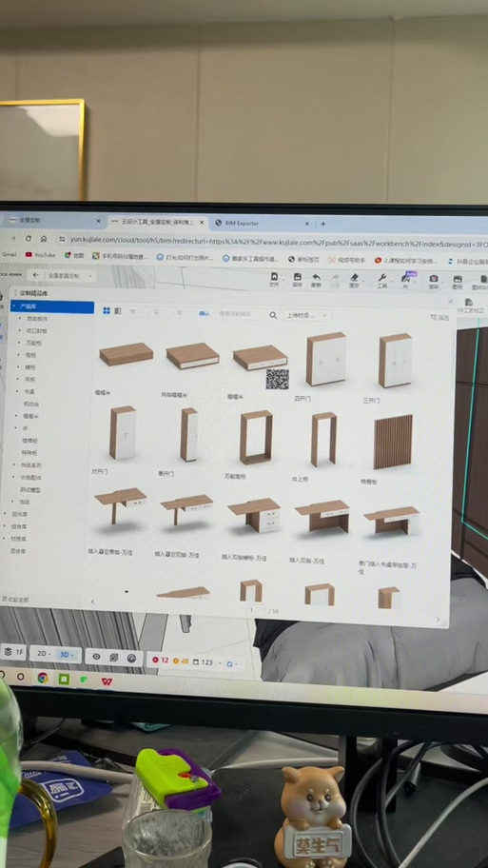Toggle the eye visibility icon in bottom bar

tap(96, 657)
